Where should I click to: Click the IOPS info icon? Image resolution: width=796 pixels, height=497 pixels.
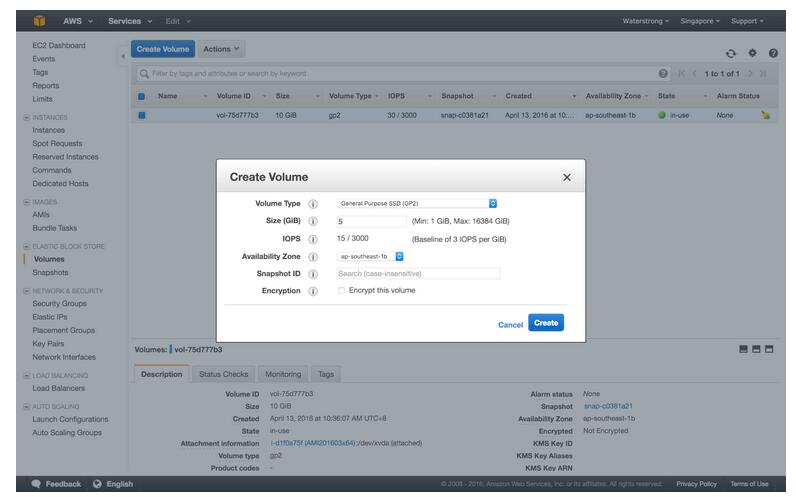313,239
